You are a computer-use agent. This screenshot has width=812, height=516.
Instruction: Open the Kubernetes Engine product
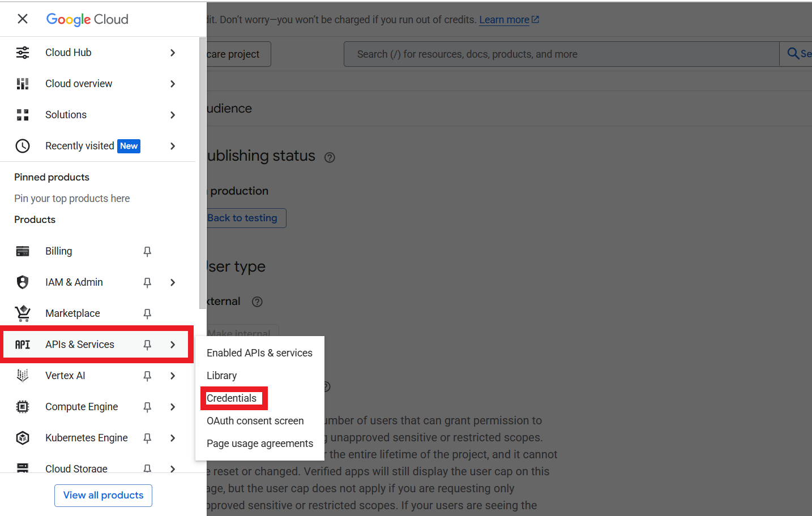pyautogui.click(x=87, y=438)
